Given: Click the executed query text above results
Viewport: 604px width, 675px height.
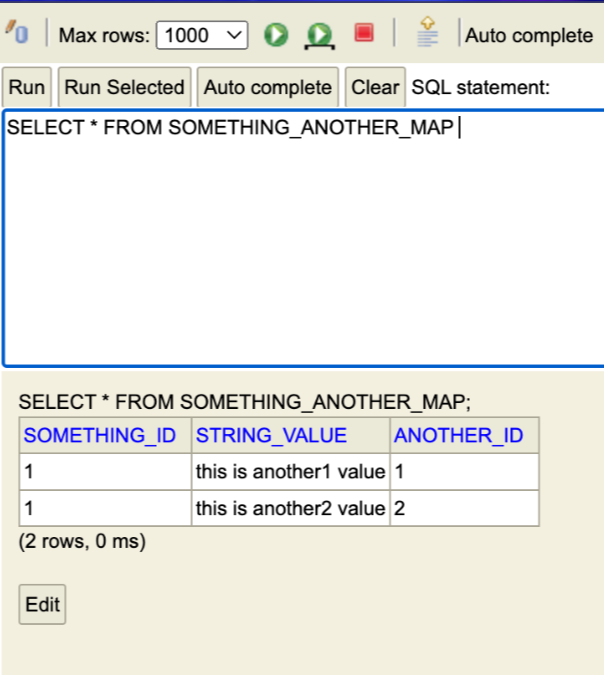Looking at the screenshot, I should (245, 402).
